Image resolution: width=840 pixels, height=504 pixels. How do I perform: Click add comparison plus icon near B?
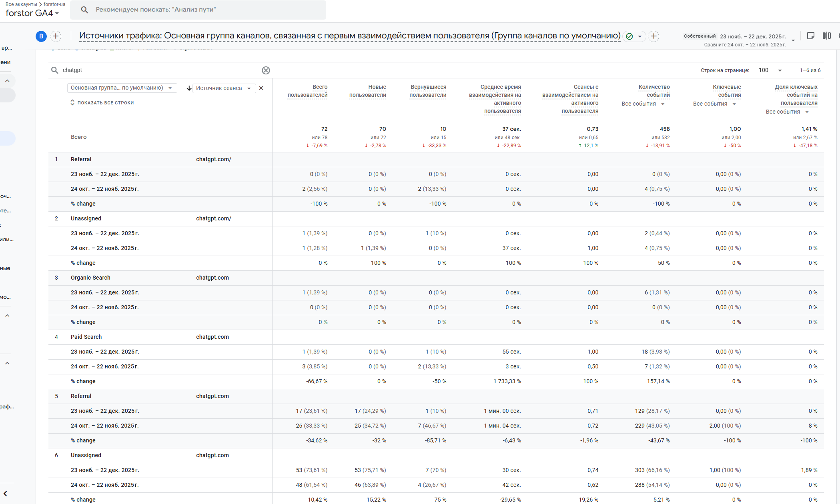click(x=56, y=36)
